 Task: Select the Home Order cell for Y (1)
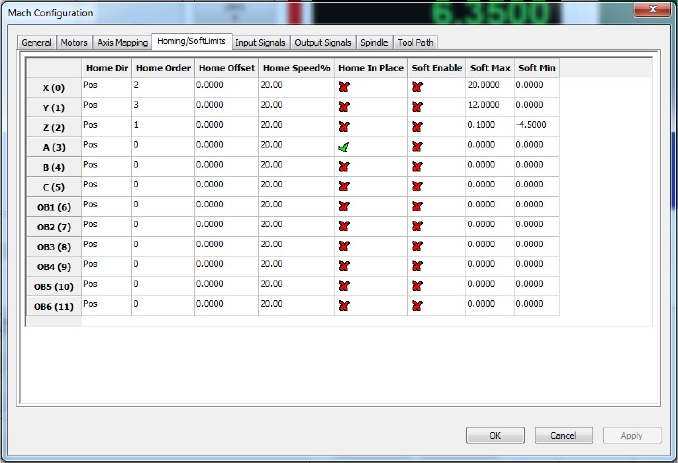[x=163, y=107]
